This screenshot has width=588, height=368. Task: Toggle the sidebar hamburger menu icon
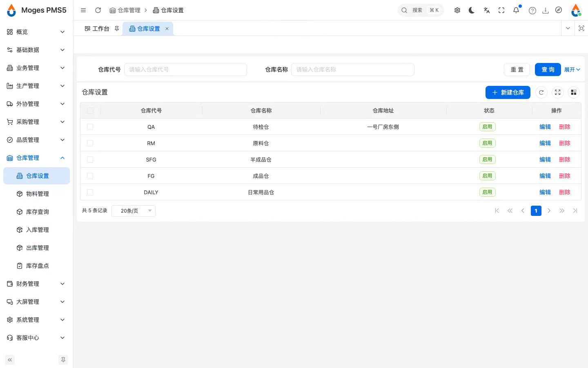pos(83,10)
